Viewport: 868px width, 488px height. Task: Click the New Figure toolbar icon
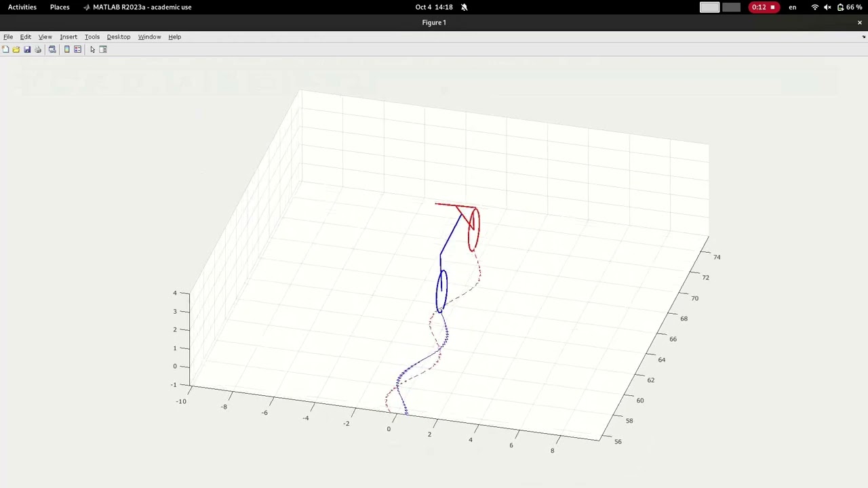5,49
